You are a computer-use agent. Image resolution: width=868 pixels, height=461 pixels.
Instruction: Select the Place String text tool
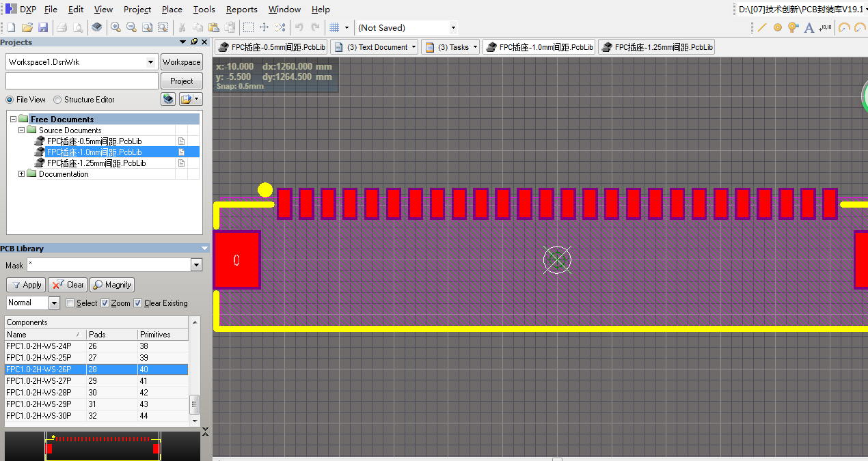809,27
